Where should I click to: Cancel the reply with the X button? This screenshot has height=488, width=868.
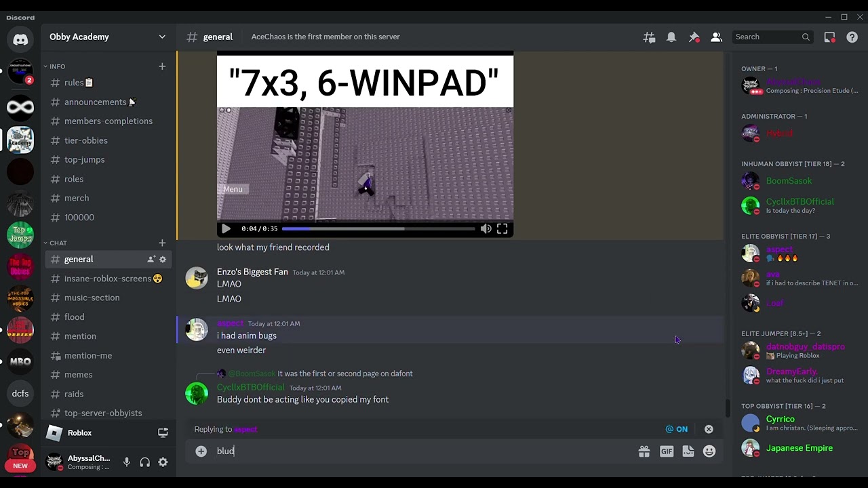coord(709,429)
